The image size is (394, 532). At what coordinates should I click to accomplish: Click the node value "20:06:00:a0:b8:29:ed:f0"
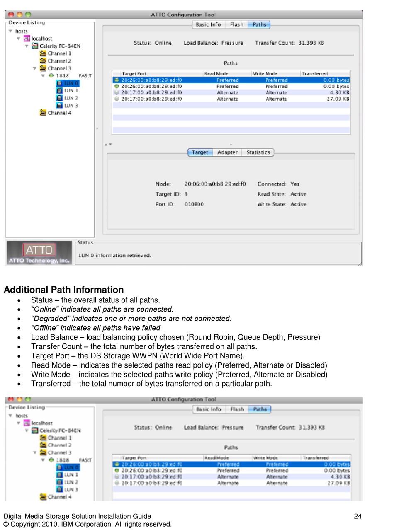[215, 184]
